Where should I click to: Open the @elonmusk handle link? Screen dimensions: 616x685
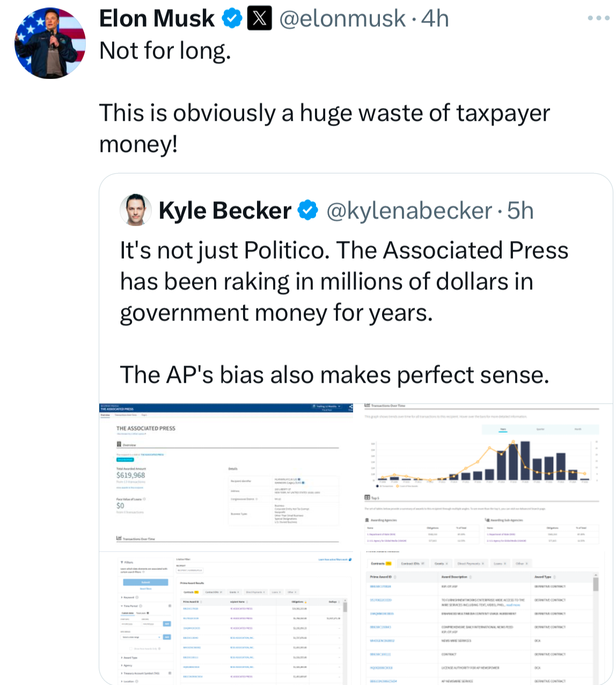(x=342, y=19)
